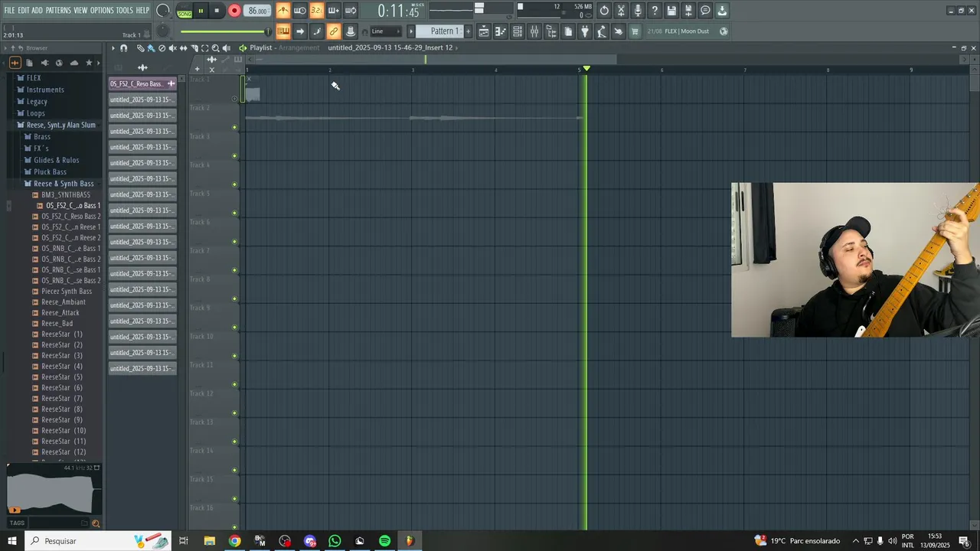
Task: Select the playlist Select tool
Action: coord(204,48)
